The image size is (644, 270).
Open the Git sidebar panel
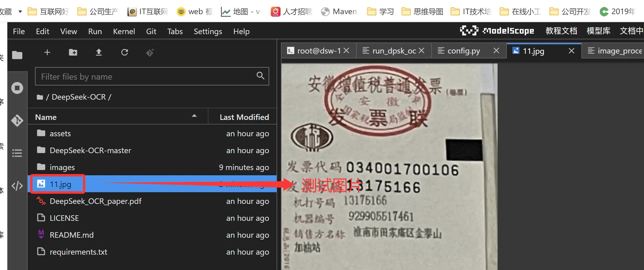(17, 120)
